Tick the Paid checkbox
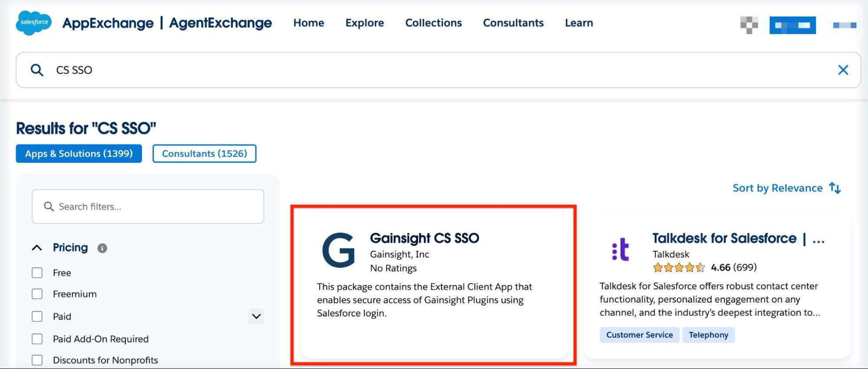The height and width of the screenshot is (369, 868). (x=37, y=316)
